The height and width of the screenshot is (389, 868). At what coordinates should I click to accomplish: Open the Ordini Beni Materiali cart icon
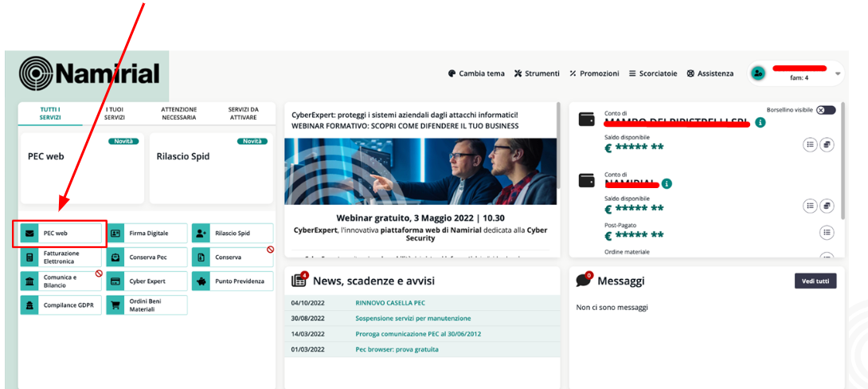click(115, 305)
